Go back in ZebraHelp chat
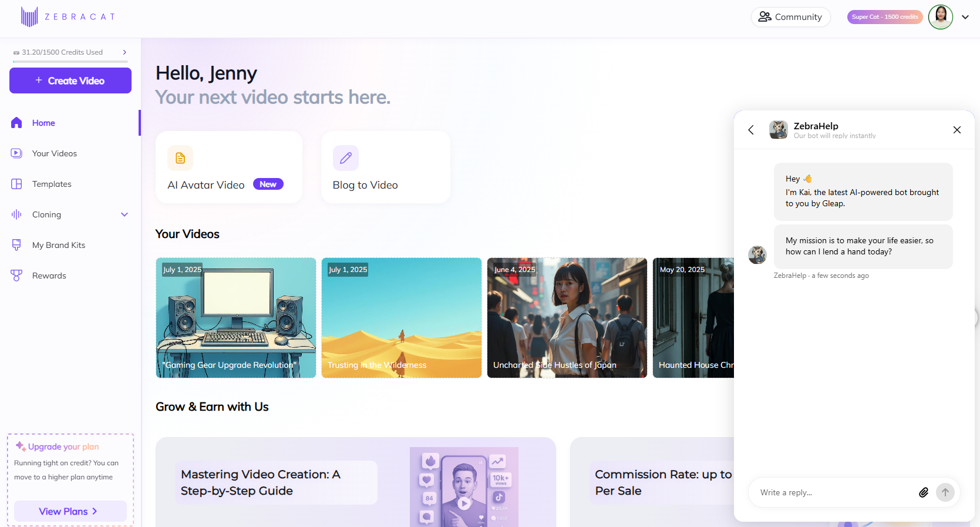980x527 pixels. 751,130
